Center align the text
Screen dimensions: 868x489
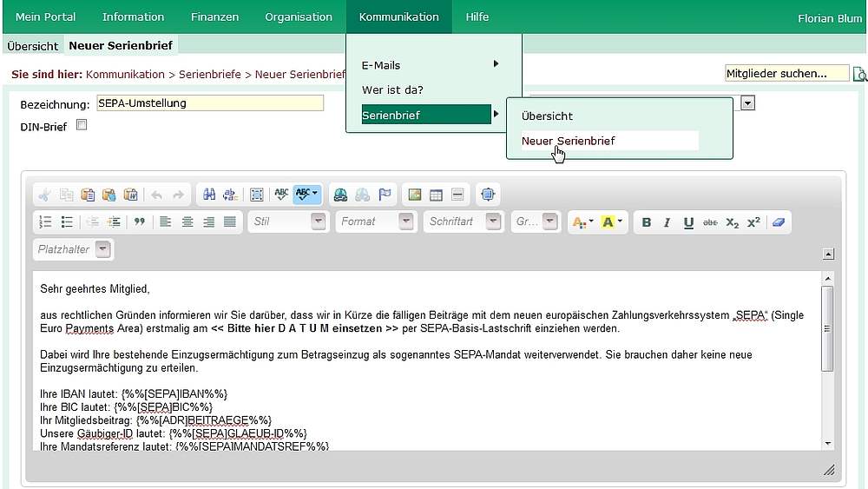[x=187, y=222]
